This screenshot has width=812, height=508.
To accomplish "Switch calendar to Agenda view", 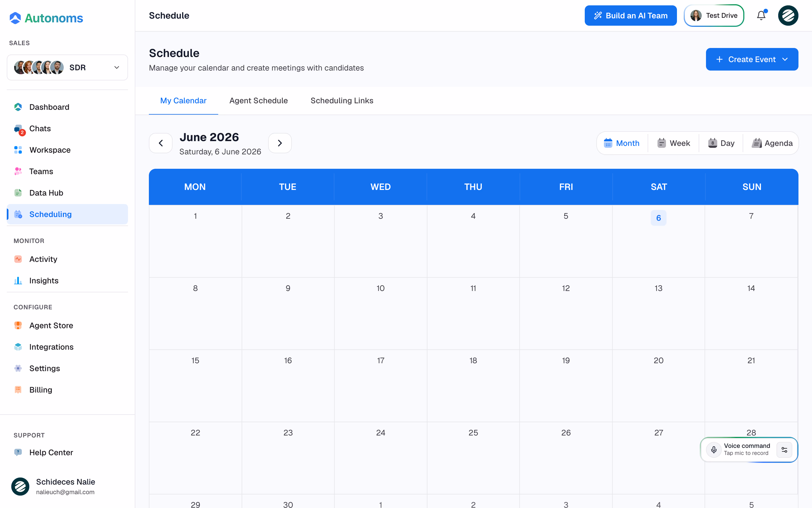I will tap(772, 143).
